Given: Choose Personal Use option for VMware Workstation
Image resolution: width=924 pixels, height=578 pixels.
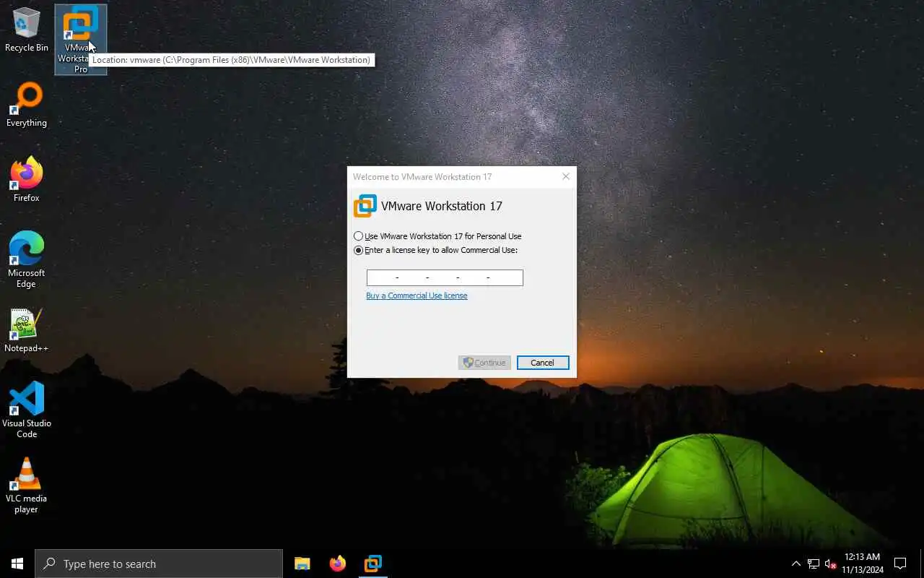Looking at the screenshot, I should coord(437,236).
